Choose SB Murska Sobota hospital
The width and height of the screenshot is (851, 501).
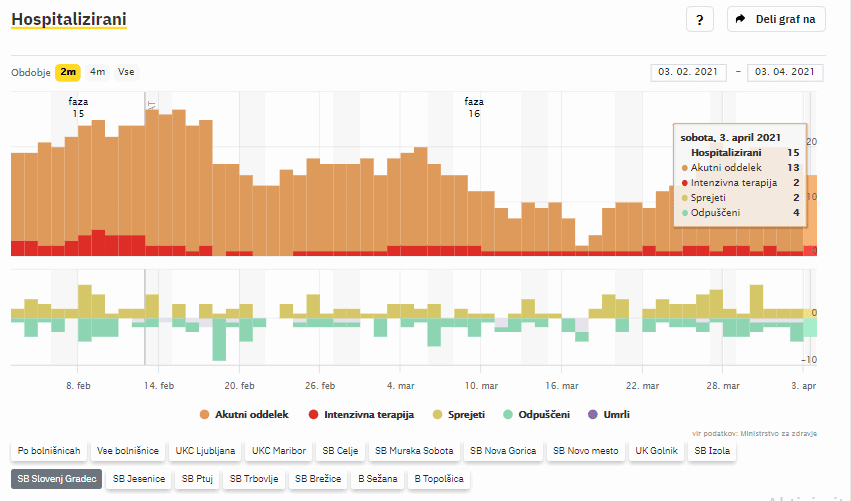tap(413, 451)
